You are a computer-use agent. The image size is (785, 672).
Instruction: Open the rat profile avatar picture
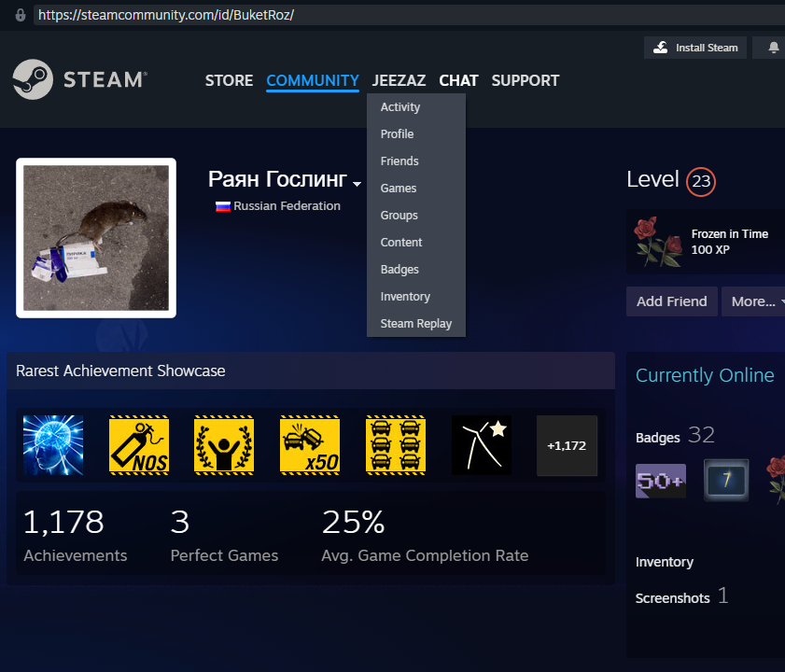click(96, 238)
